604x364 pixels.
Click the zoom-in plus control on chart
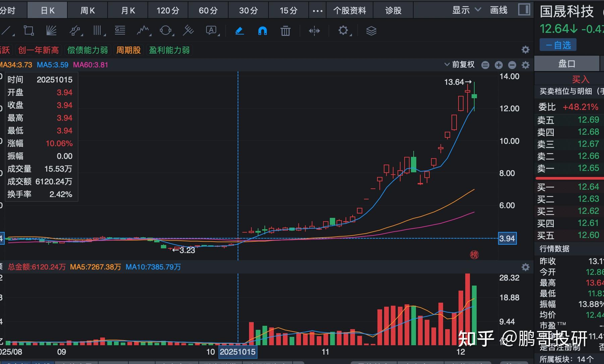pyautogui.click(x=499, y=65)
